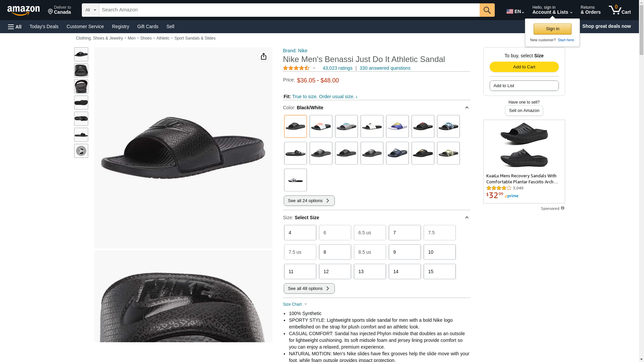Select the white/black color swatch
Image resolution: width=644 pixels, height=362 pixels.
coord(372,126)
